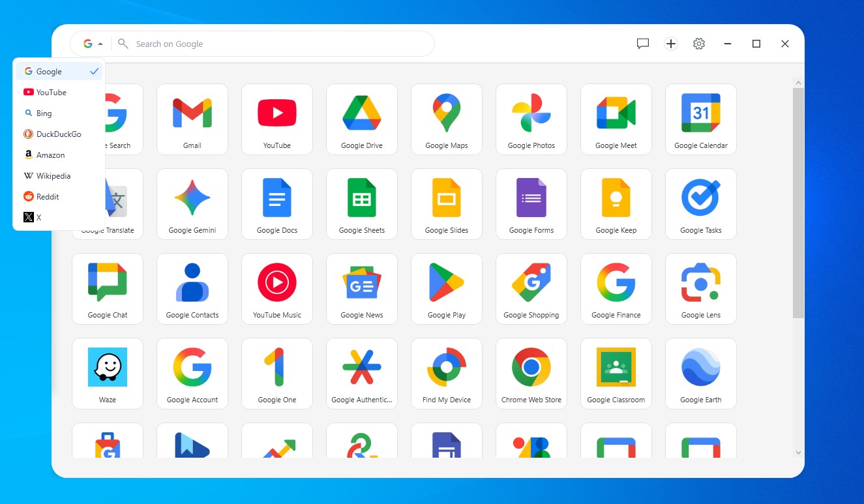Open Google Earth tile
Screen dimensions: 864x504
coord(701,374)
